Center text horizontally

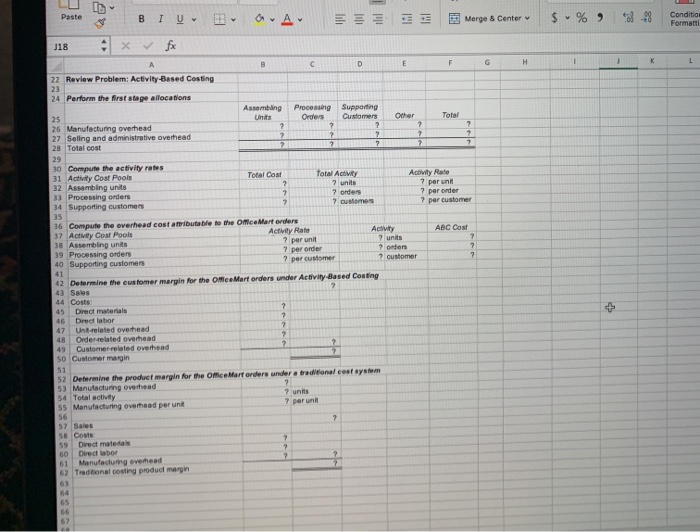point(359,19)
